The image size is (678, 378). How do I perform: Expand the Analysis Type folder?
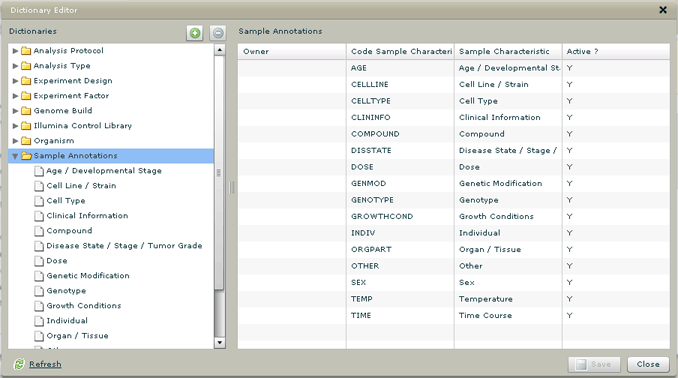tap(16, 66)
